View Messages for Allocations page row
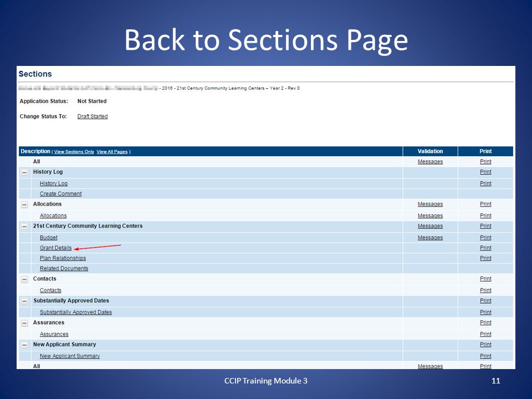Viewport: 532px width, 399px height. point(430,216)
